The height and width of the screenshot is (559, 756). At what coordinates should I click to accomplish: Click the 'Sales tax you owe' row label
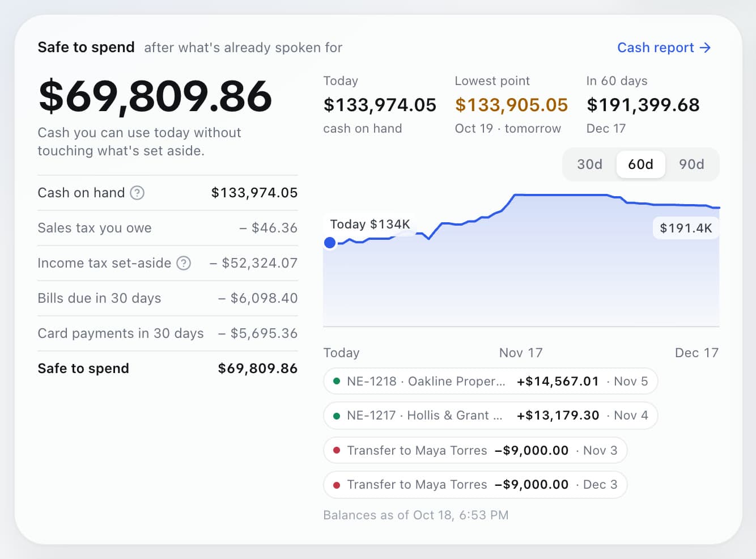(x=95, y=228)
